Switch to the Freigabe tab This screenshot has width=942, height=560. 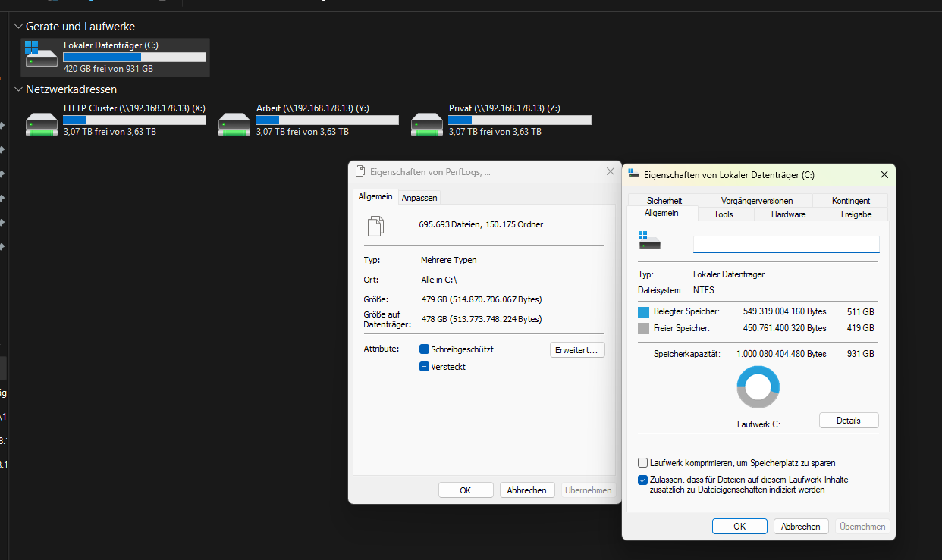pos(856,214)
